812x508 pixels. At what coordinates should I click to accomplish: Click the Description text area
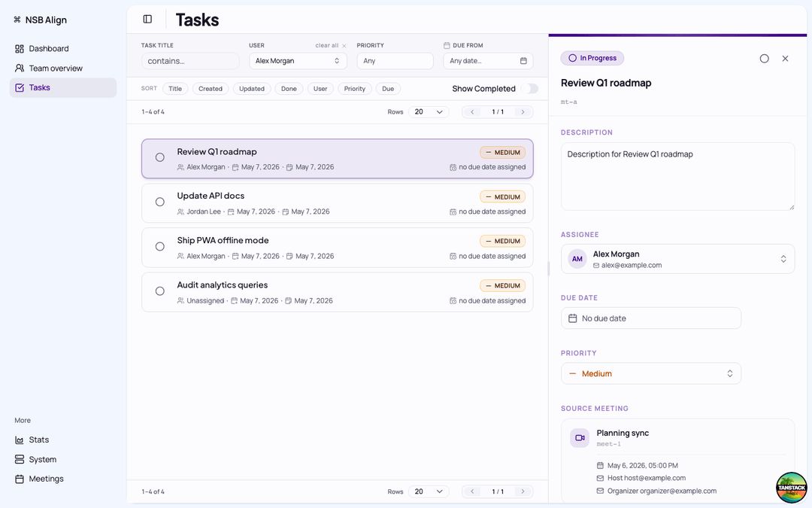(678, 177)
